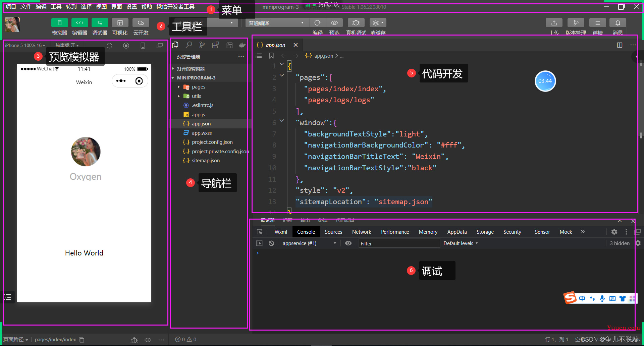Toggle the 编辑器 editor panel button

(79, 23)
